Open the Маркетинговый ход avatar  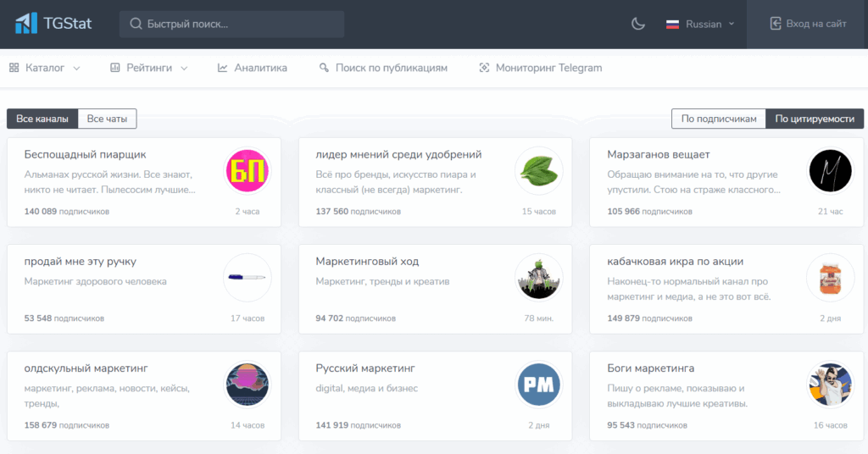[x=538, y=278]
